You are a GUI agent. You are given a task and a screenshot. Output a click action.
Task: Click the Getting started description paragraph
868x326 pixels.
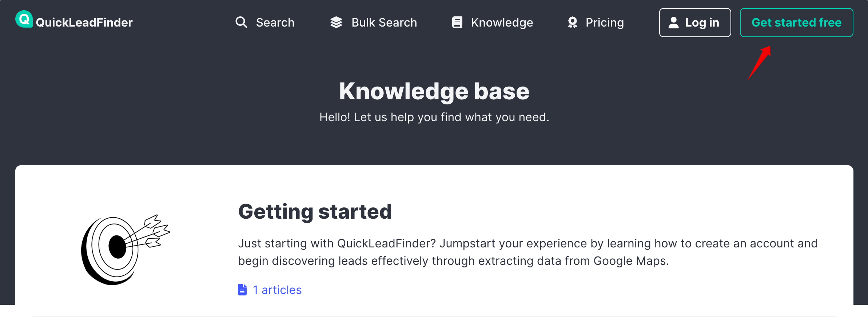coord(527,252)
